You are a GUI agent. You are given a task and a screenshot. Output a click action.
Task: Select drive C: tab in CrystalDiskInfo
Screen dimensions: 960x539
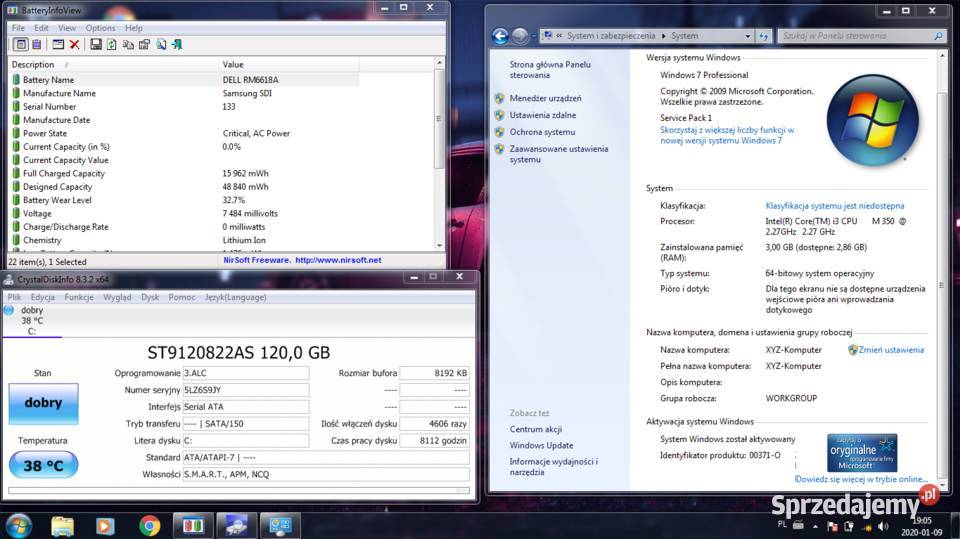(31, 320)
